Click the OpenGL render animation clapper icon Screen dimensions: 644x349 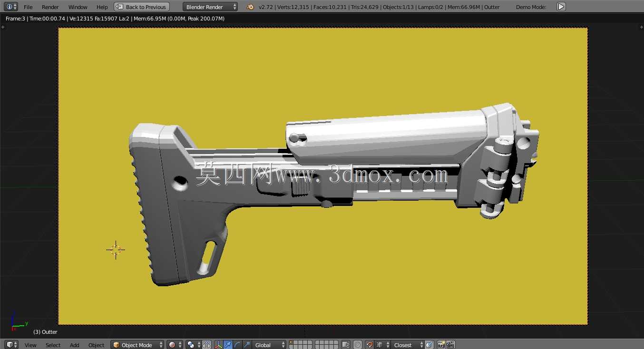tap(450, 345)
